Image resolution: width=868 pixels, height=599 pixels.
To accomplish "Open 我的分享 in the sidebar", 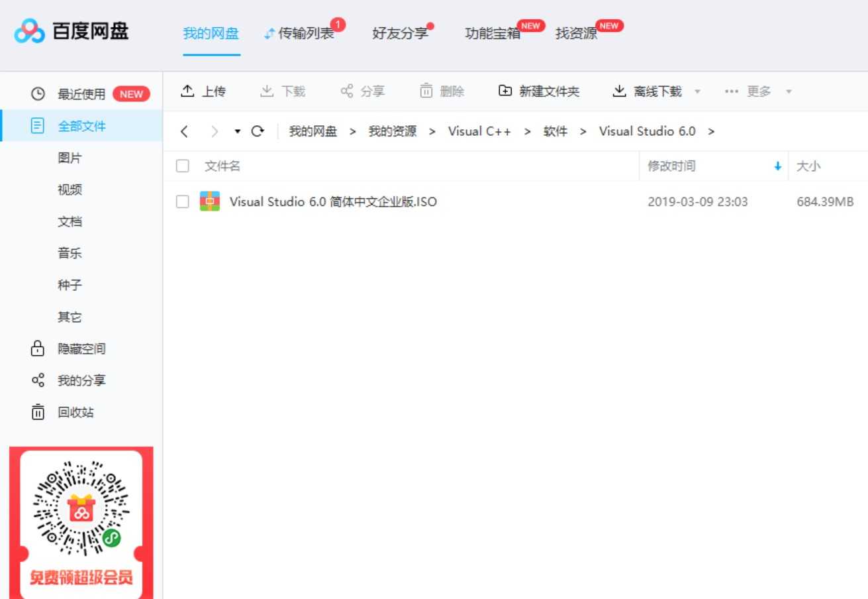I will pyautogui.click(x=81, y=380).
